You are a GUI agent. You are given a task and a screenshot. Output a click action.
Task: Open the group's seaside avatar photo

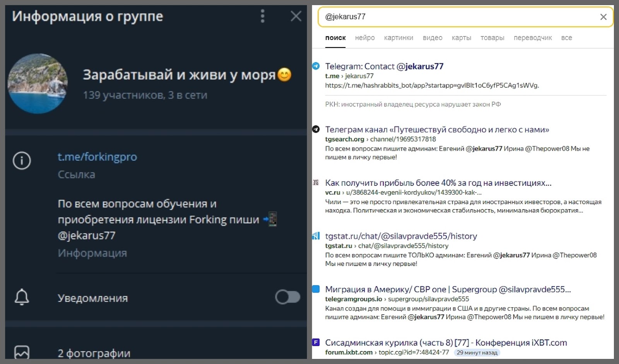[x=38, y=84]
